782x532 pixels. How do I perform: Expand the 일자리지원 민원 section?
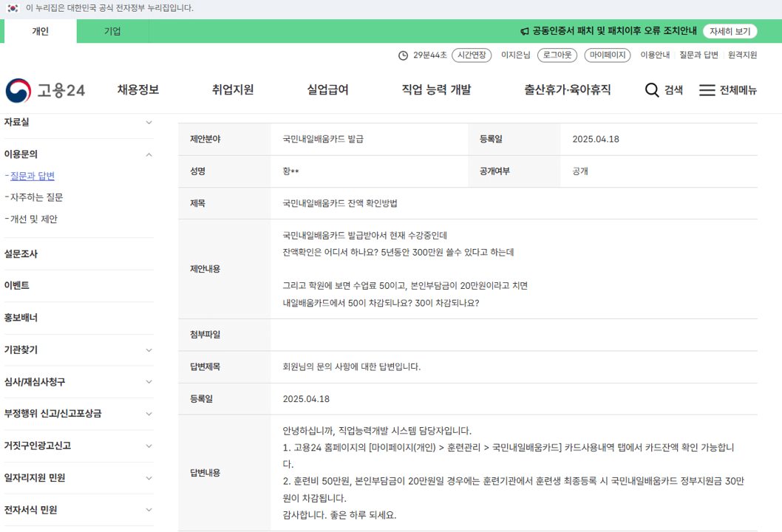78,477
